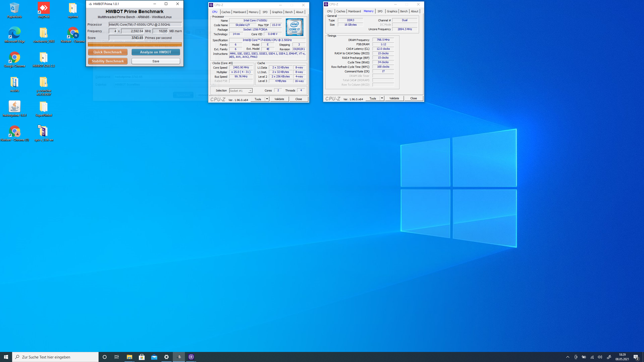Viewport: 644px width, 362px height.
Task: Start the Quick Benchmark in HWBOT Prime
Action: point(108,52)
